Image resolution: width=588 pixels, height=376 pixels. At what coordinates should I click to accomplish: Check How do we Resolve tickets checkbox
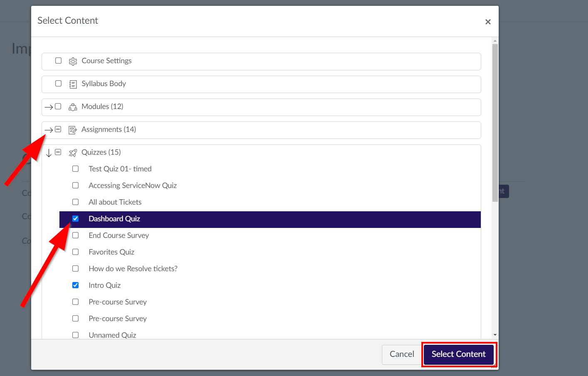[x=75, y=269]
